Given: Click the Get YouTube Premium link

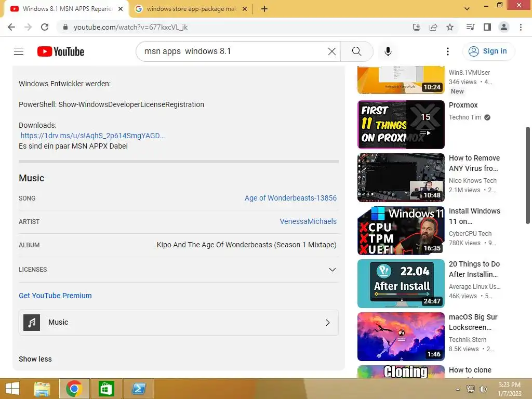Looking at the screenshot, I should point(55,296).
